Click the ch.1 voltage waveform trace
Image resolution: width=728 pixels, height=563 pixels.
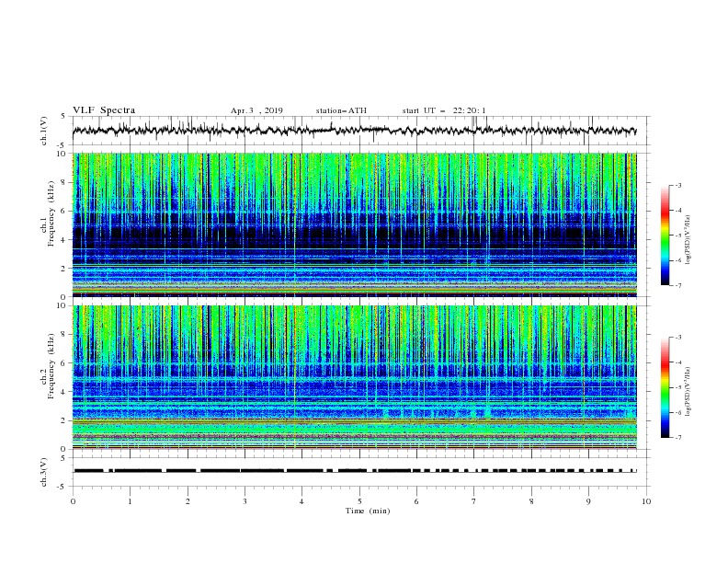tap(354, 131)
